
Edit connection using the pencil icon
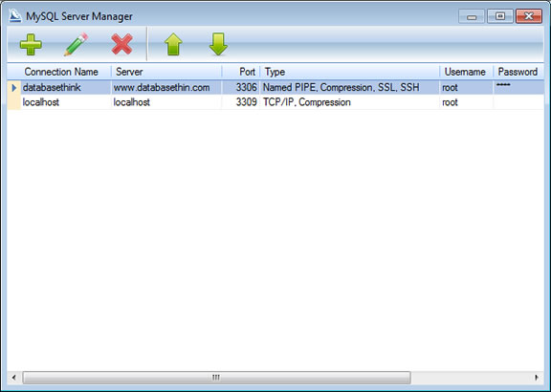pos(76,44)
